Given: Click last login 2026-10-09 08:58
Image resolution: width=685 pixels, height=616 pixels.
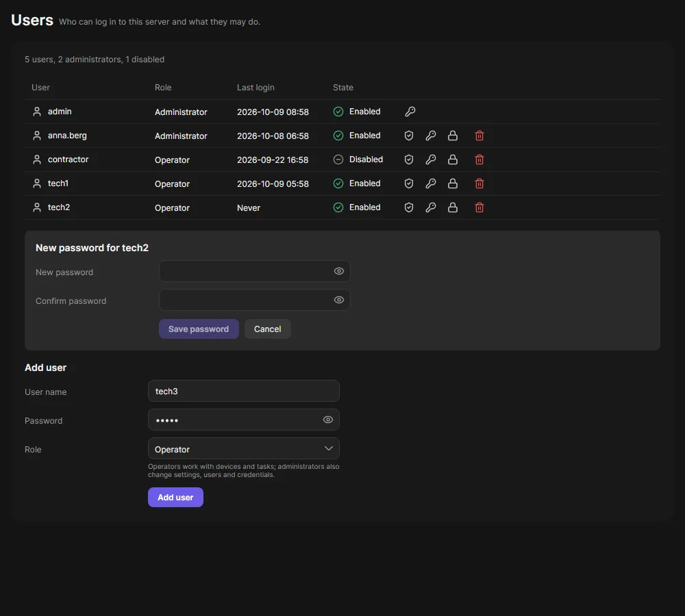Looking at the screenshot, I should pyautogui.click(x=273, y=112).
